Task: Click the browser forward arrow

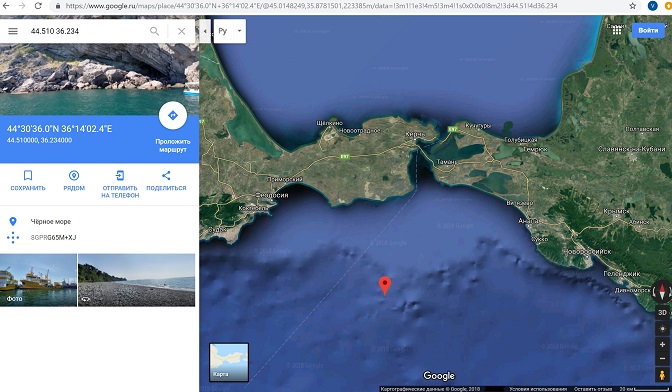Action: point(22,6)
